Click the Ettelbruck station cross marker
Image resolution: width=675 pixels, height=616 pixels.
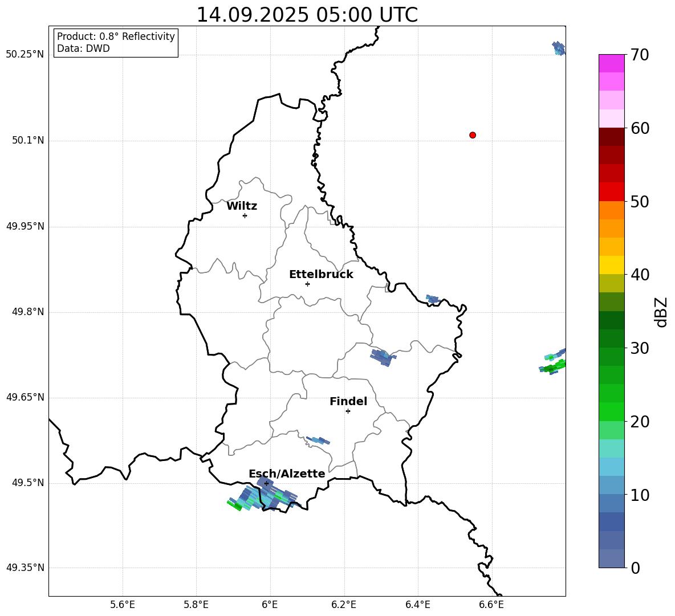(307, 284)
